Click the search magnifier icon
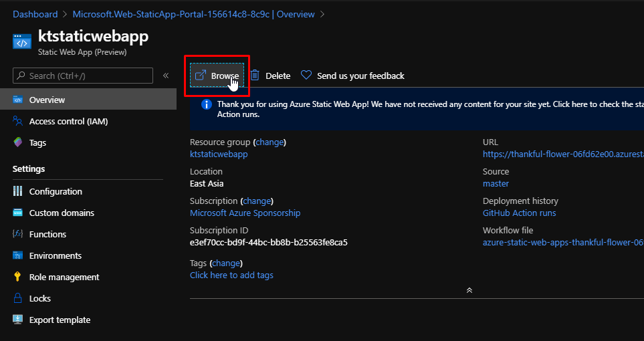Viewport: 644px width, 341px height. click(21, 76)
